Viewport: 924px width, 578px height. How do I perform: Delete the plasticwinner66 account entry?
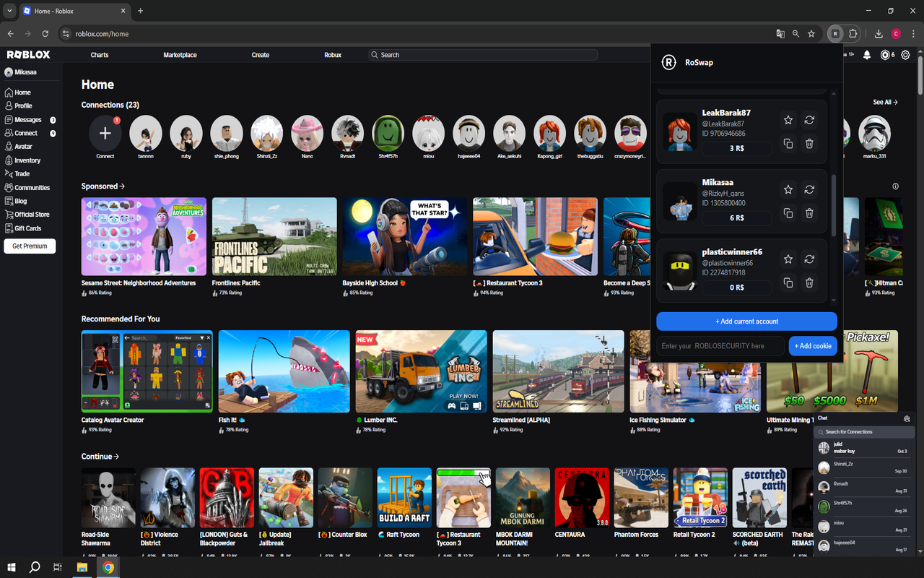[809, 282]
